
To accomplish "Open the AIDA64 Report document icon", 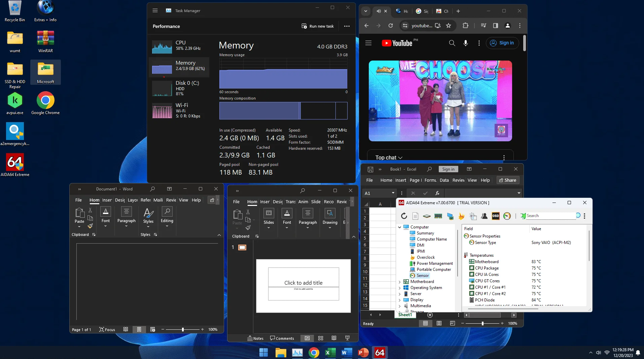I will (415, 216).
